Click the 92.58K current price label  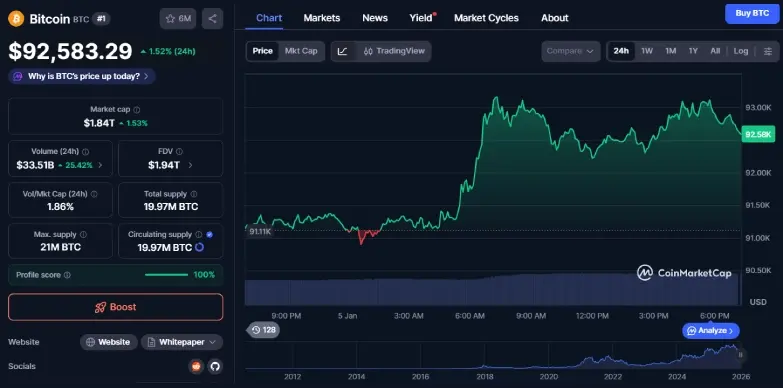(758, 134)
